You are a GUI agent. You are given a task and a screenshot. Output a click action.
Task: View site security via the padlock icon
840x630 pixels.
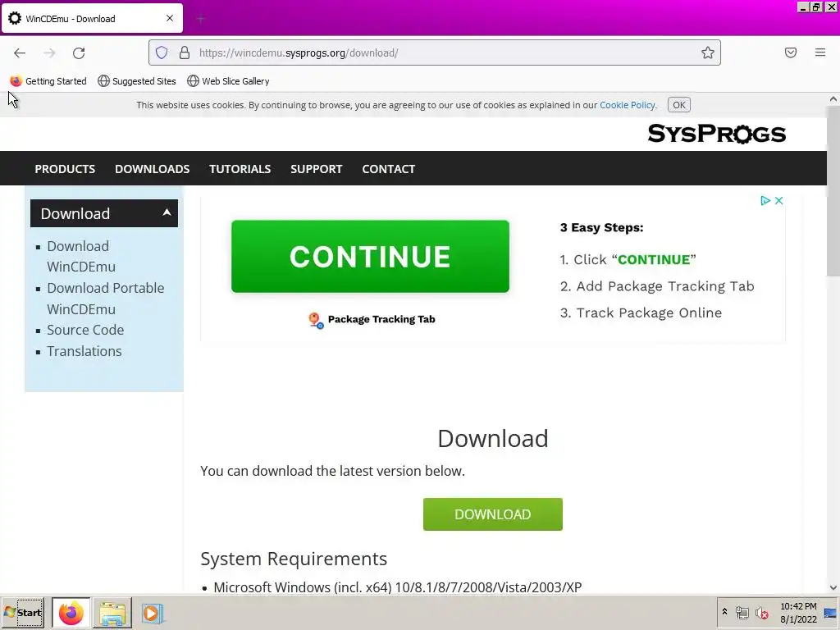(185, 52)
